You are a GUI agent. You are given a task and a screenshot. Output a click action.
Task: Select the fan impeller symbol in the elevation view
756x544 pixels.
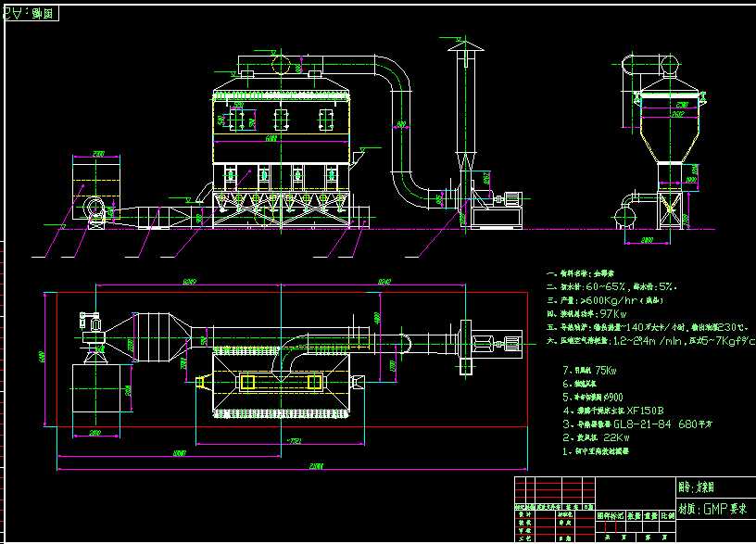94,208
